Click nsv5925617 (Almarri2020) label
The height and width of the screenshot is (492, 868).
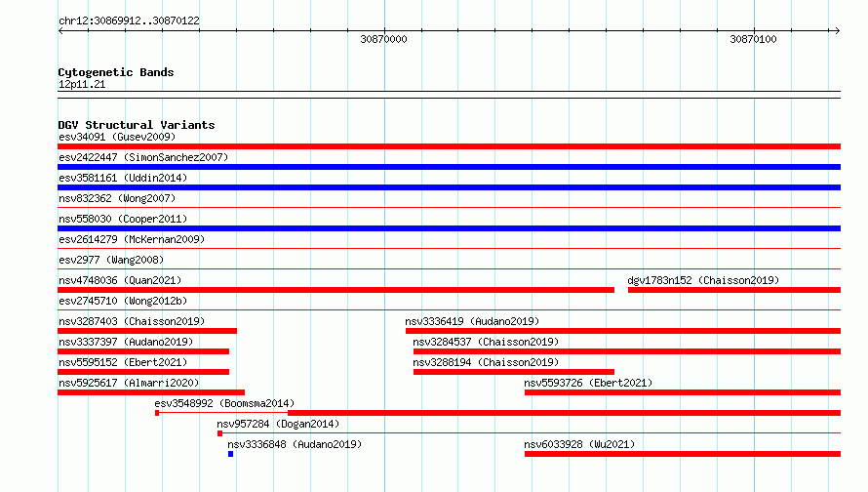click(x=129, y=383)
